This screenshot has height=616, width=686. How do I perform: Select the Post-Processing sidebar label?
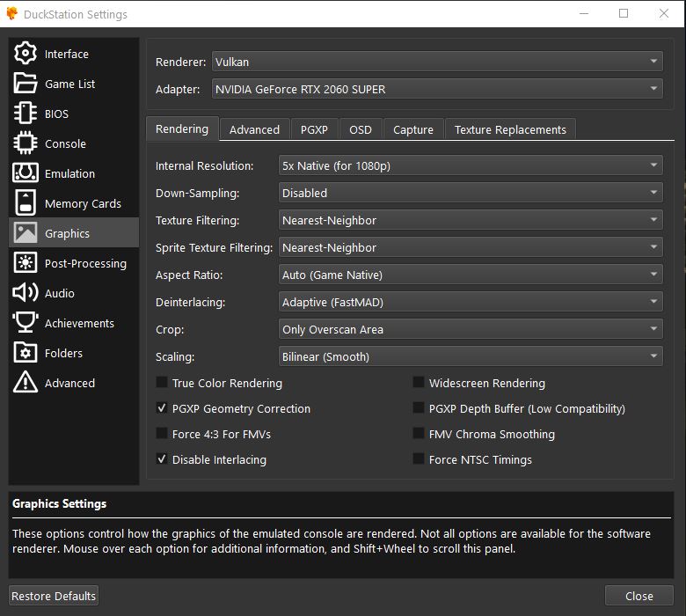pos(85,264)
